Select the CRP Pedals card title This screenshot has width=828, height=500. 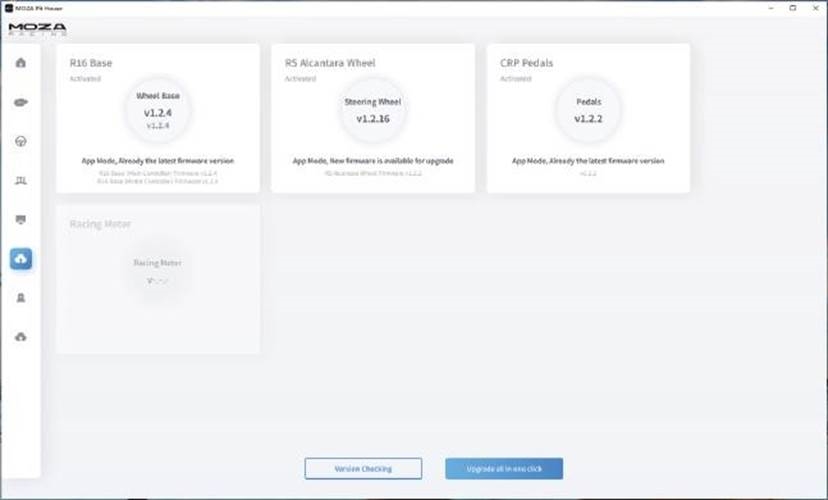coord(526,63)
